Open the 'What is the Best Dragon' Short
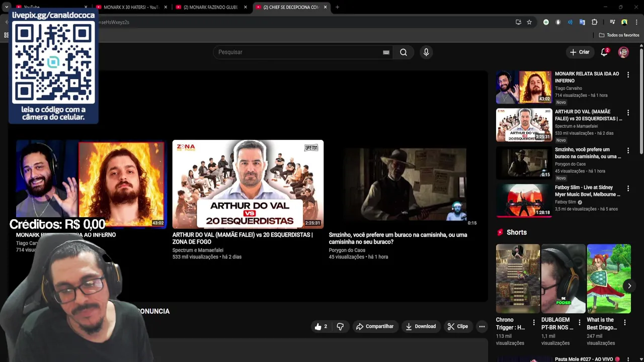Image resolution: width=644 pixels, height=362 pixels. pyautogui.click(x=608, y=279)
